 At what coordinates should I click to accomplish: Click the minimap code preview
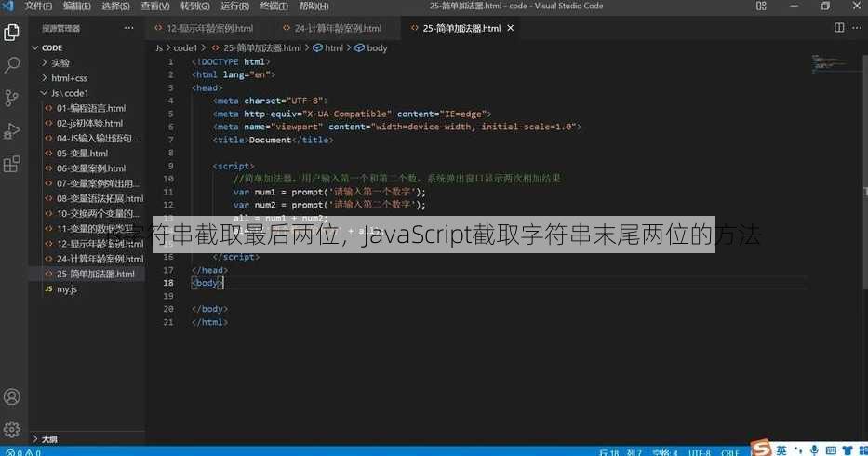point(829,63)
